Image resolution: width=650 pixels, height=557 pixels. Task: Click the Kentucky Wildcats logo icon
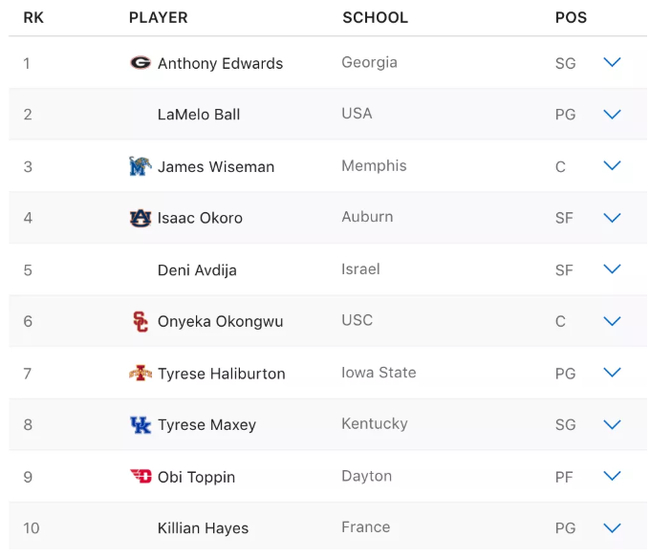coord(140,425)
